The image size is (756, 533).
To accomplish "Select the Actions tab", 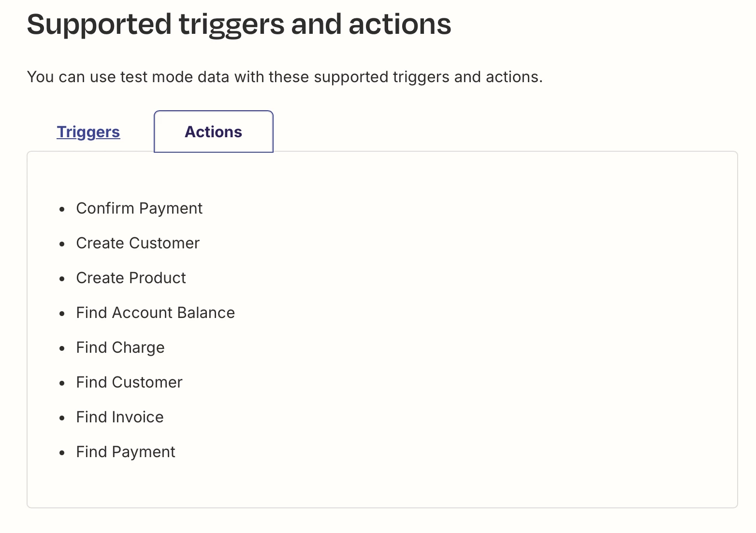I will (x=214, y=131).
